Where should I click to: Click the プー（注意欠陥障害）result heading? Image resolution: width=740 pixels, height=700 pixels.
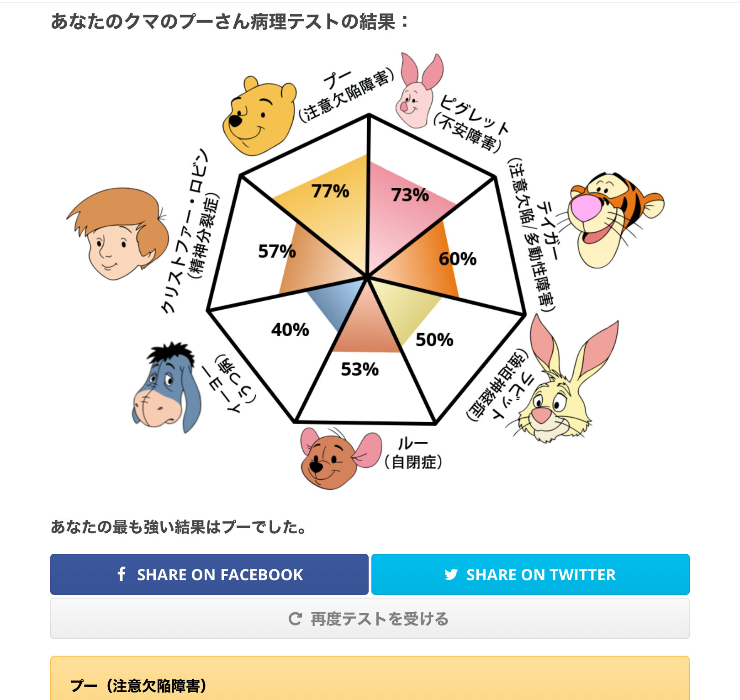pos(138,685)
